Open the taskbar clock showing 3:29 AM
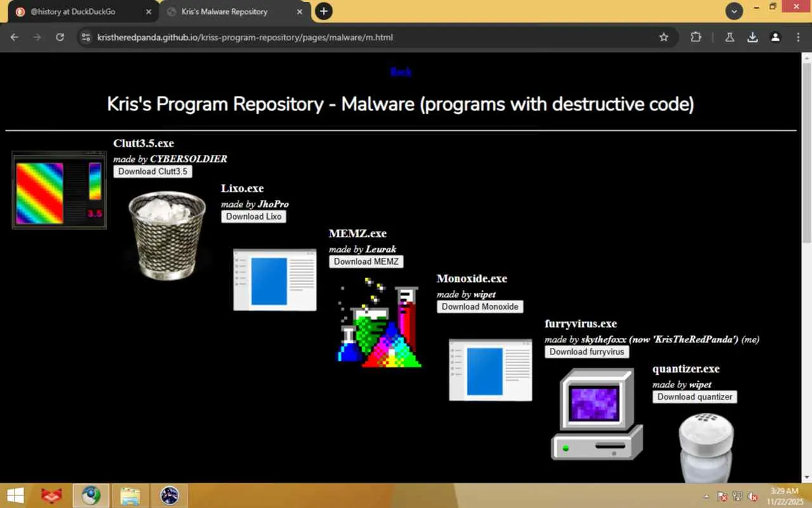812x508 pixels. coord(784,496)
